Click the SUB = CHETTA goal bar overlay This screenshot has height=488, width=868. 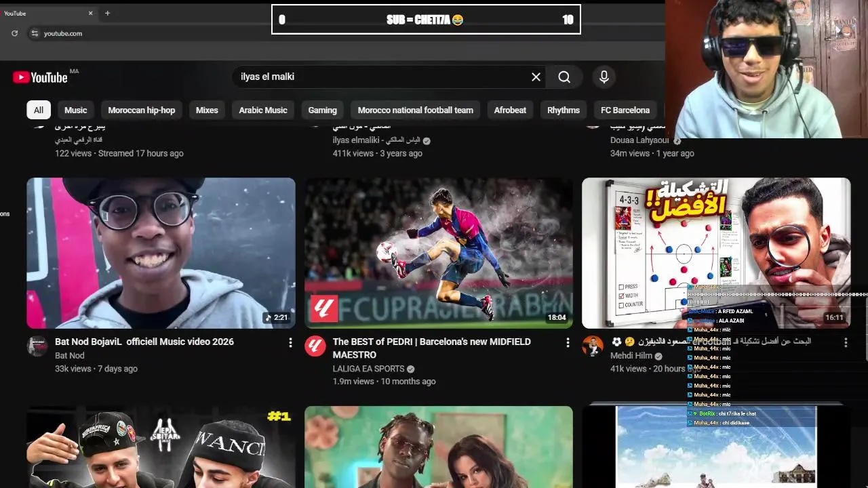(426, 20)
